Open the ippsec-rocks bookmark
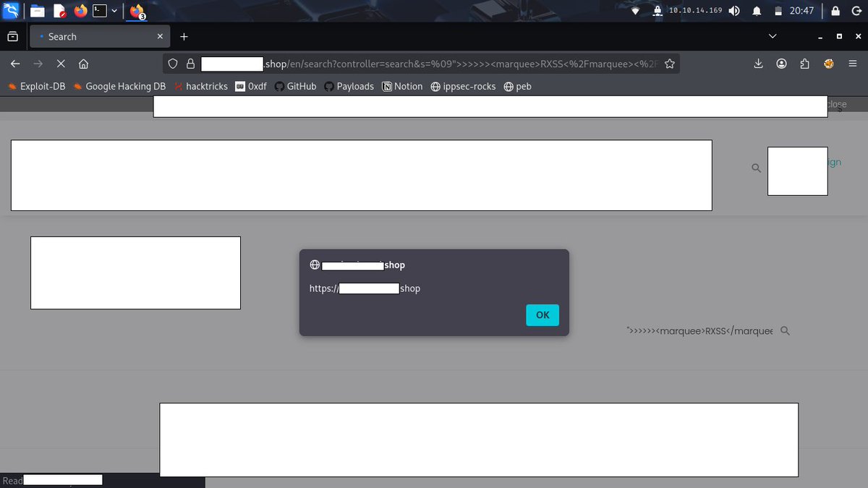The image size is (868, 488). coord(463,86)
